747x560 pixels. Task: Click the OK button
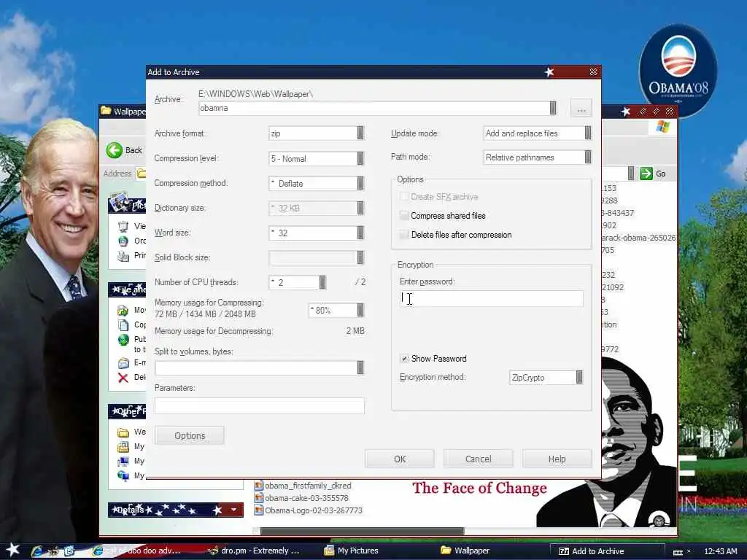pos(400,459)
